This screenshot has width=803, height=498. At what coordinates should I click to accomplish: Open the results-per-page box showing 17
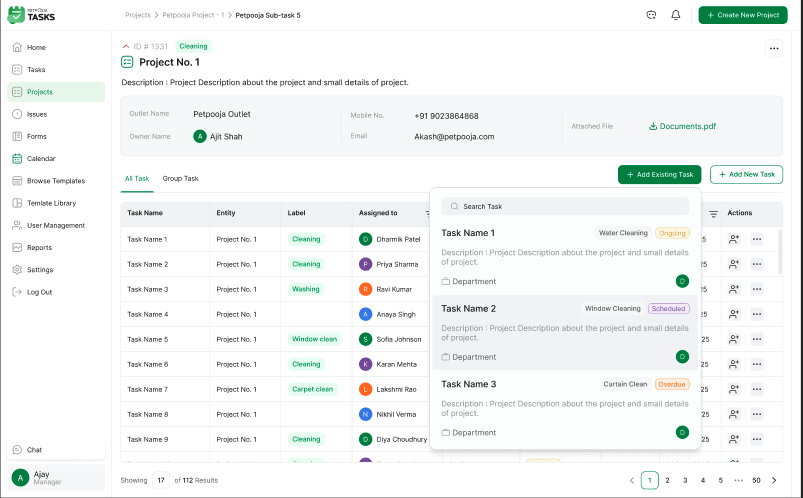(x=160, y=480)
